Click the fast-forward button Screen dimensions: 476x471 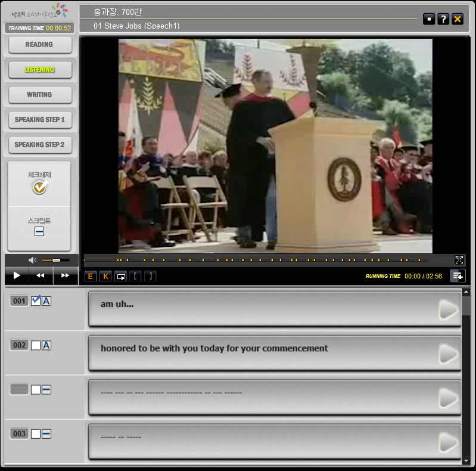tap(65, 275)
